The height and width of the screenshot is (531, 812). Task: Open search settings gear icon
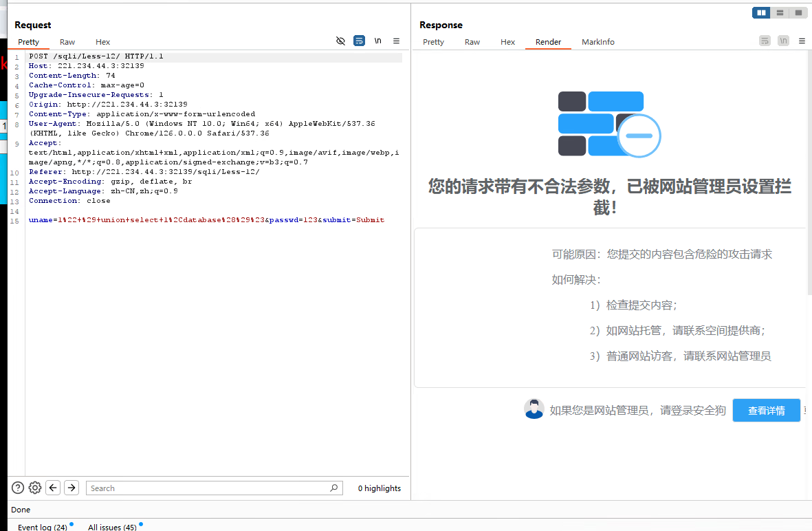tap(35, 488)
